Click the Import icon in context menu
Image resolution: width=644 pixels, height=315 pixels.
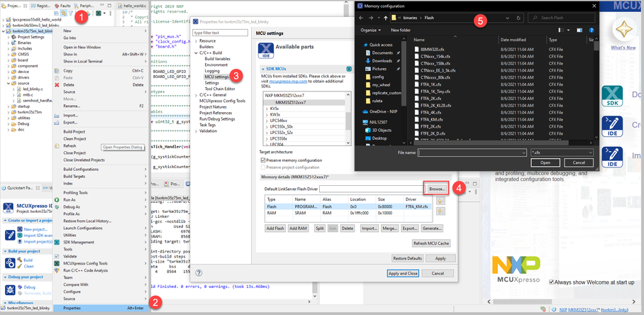[x=57, y=116]
